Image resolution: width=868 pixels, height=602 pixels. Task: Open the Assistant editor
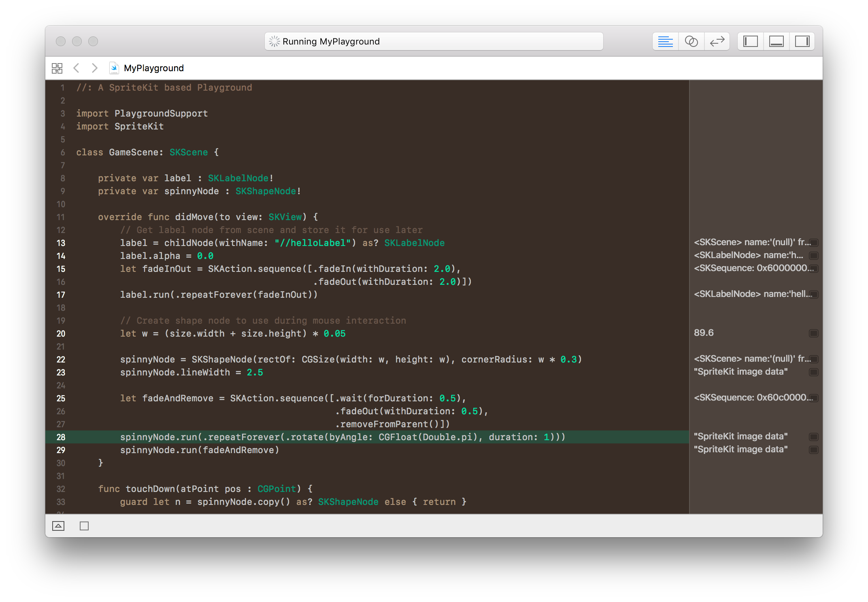691,41
